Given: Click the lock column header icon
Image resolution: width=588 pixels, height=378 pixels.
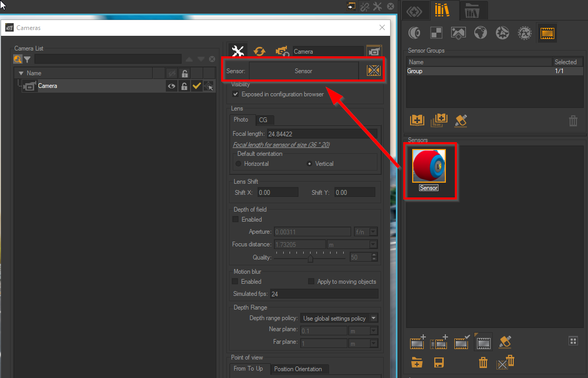Looking at the screenshot, I should click(184, 73).
